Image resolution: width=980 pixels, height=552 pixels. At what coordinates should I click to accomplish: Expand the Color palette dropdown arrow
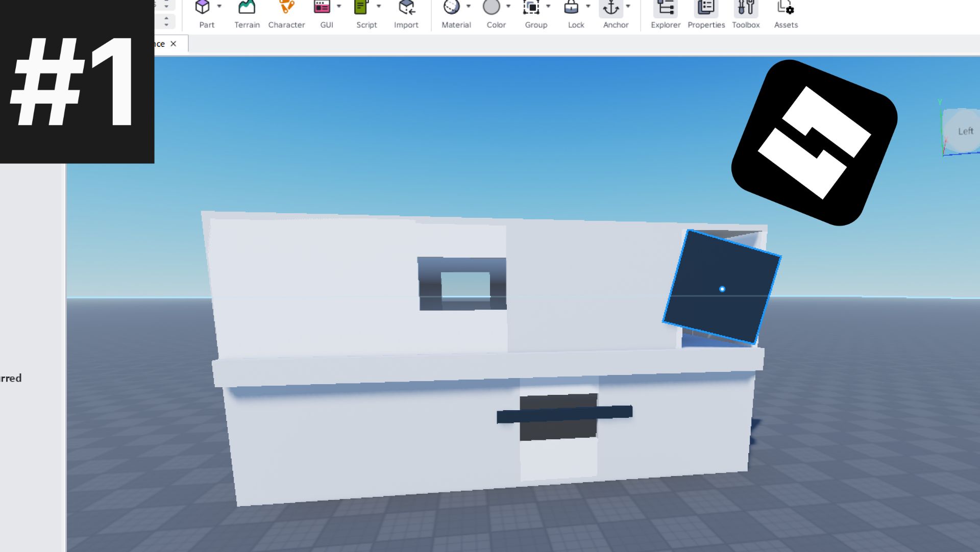tap(508, 6)
